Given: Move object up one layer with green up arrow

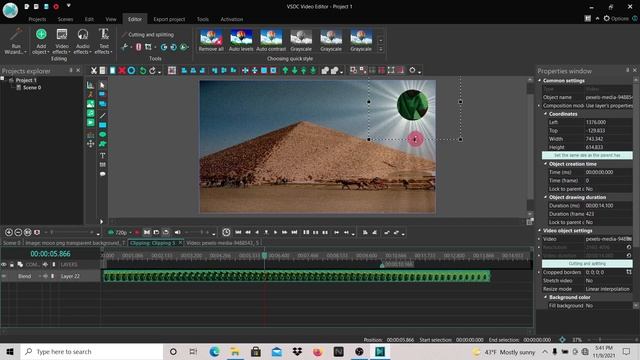Looking at the screenshot, I should (285, 71).
